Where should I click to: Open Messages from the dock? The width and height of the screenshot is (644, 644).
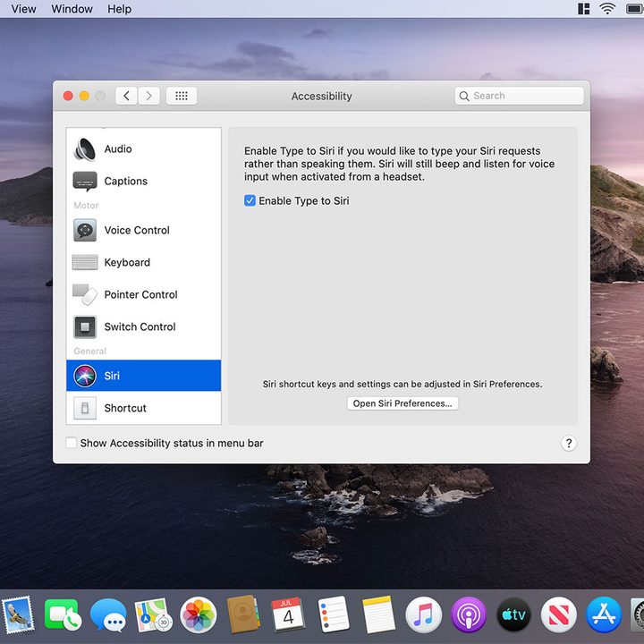[108, 614]
